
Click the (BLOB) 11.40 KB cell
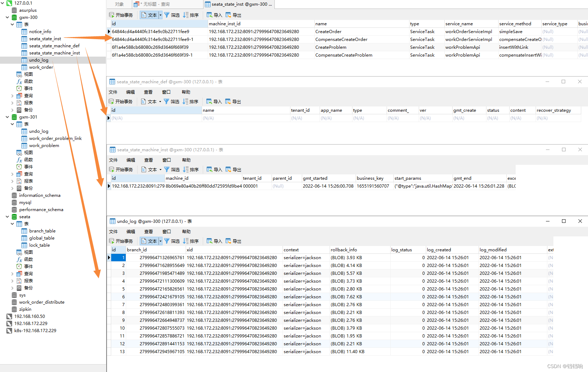(x=360, y=352)
